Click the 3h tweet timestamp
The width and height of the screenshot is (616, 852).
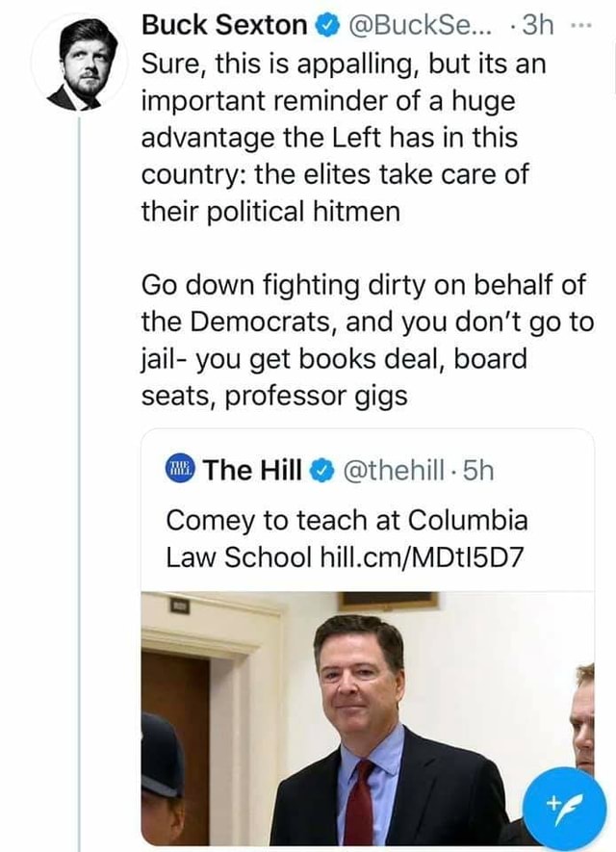click(538, 26)
